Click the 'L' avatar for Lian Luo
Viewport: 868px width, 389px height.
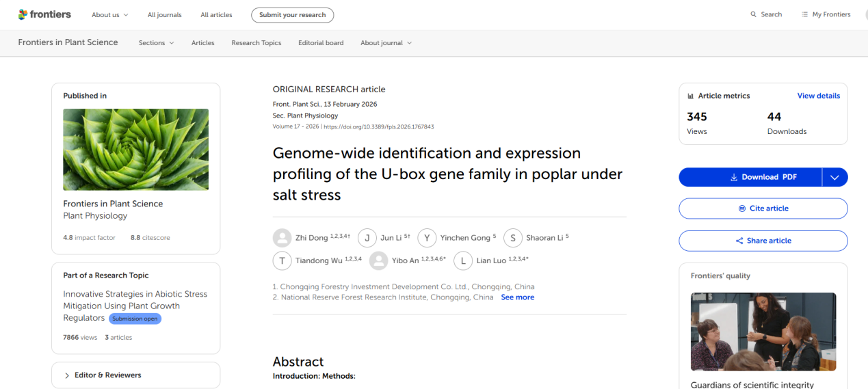coord(463,260)
